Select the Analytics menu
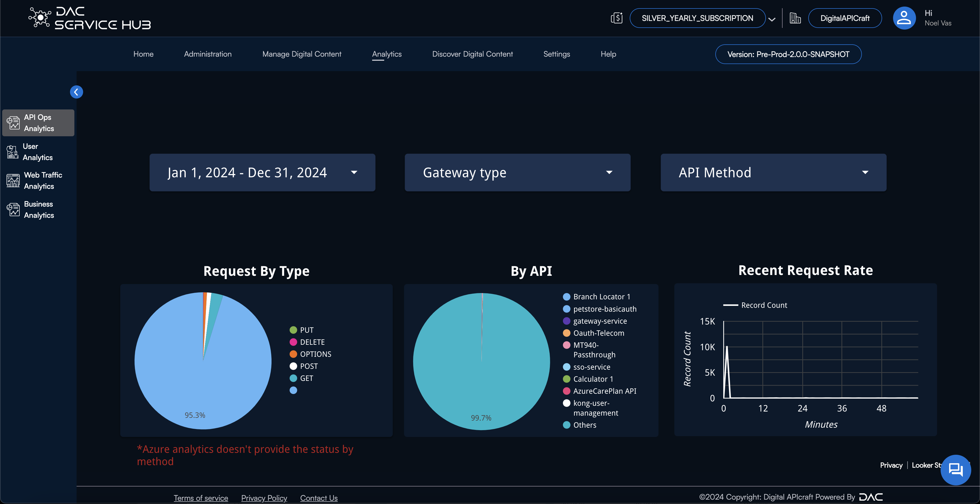Image resolution: width=980 pixels, height=504 pixels. [x=387, y=54]
